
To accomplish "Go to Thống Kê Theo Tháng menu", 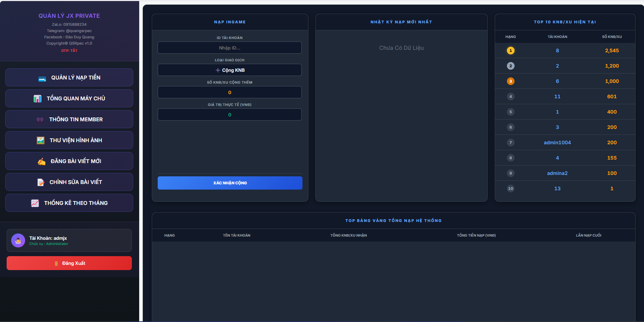I will [x=76, y=203].
